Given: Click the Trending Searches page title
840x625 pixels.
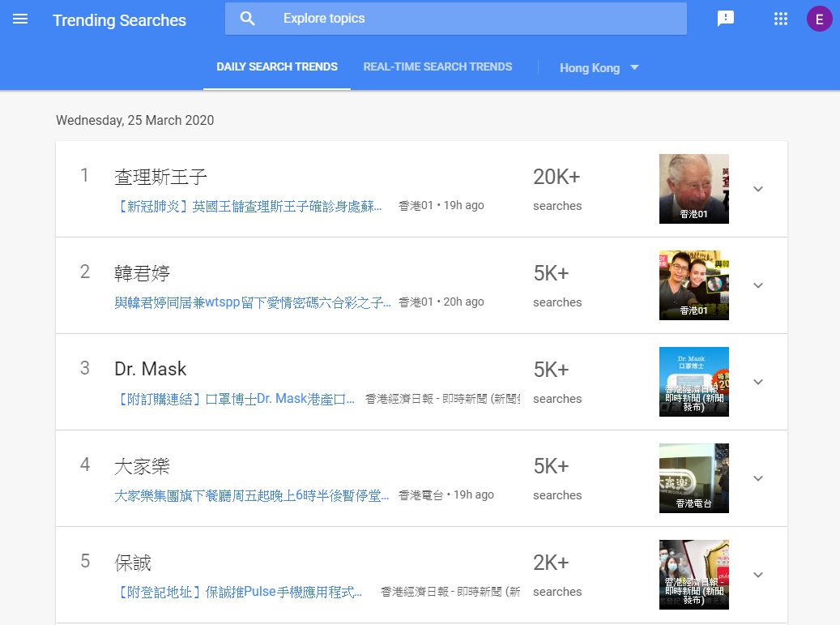Looking at the screenshot, I should [119, 20].
